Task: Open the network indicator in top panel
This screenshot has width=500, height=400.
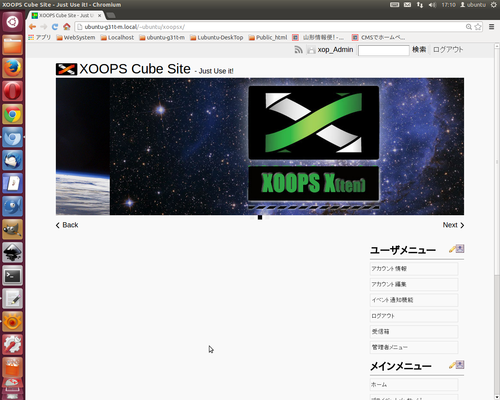Action: [x=420, y=5]
